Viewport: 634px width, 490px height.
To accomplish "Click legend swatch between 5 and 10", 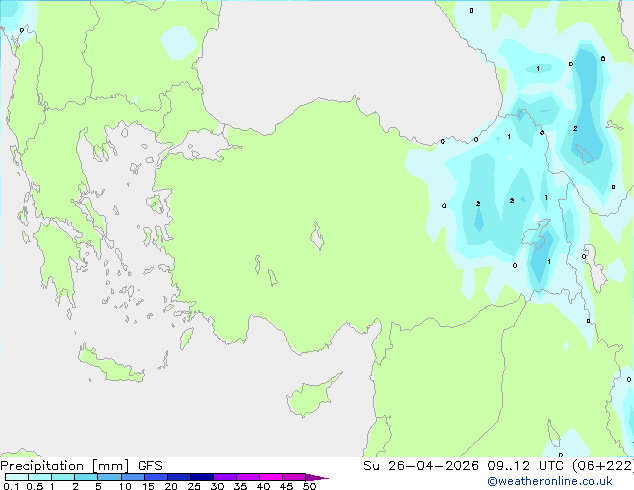I will coord(110,477).
